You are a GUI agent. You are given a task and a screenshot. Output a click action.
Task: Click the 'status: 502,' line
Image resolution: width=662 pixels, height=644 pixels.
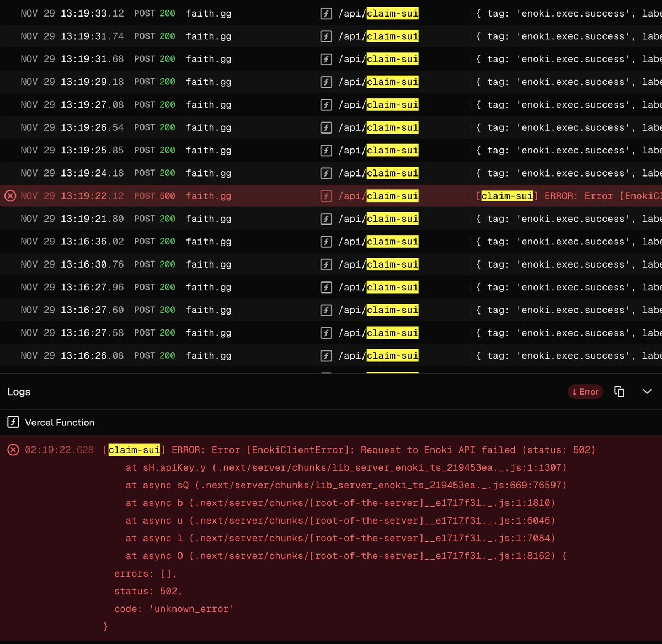148,591
